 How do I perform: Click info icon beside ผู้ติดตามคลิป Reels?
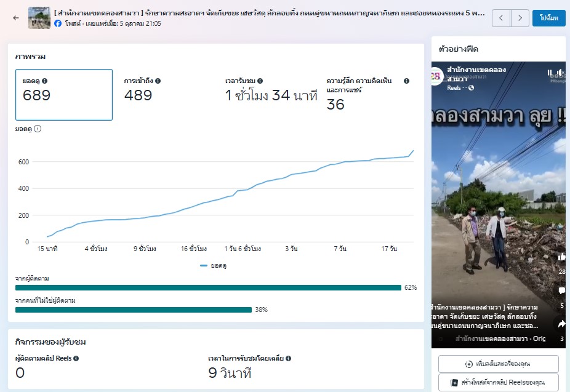(x=76, y=358)
